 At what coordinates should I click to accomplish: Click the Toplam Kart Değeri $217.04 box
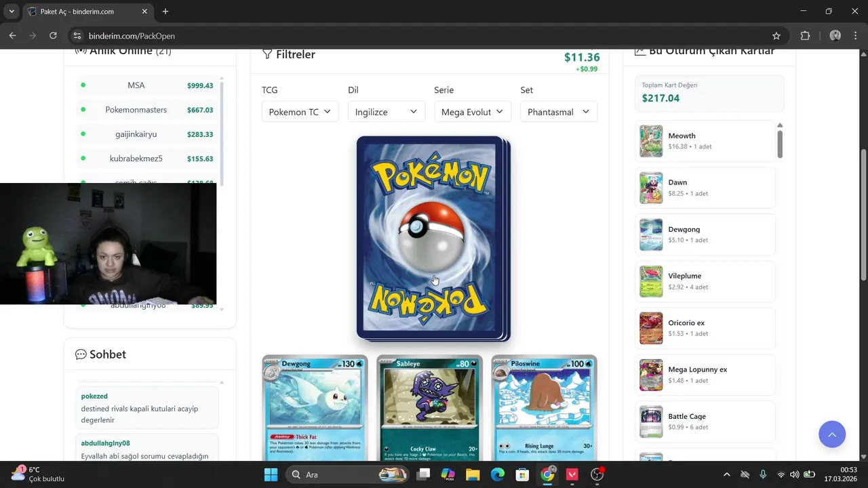(709, 93)
